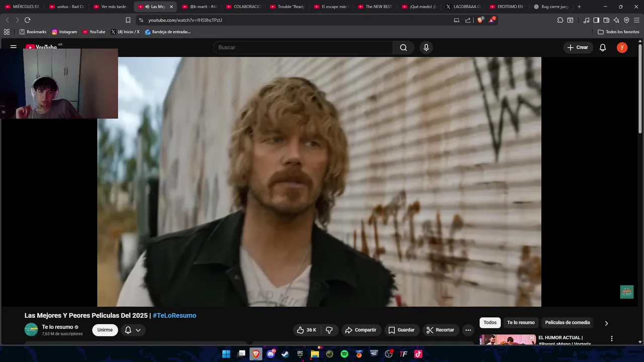Viewport: 644px width, 362px height.
Task: Open Te lo resumo channel avatar
Action: pyautogui.click(x=31, y=330)
